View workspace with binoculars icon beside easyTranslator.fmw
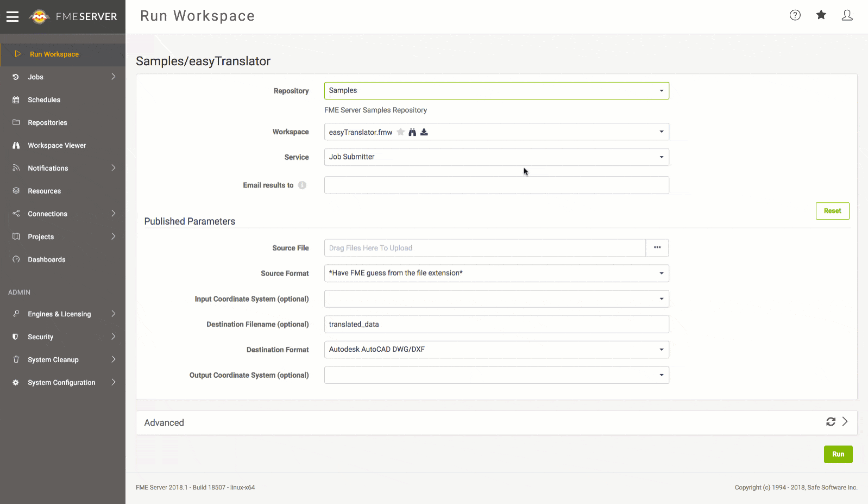868x504 pixels. point(412,132)
